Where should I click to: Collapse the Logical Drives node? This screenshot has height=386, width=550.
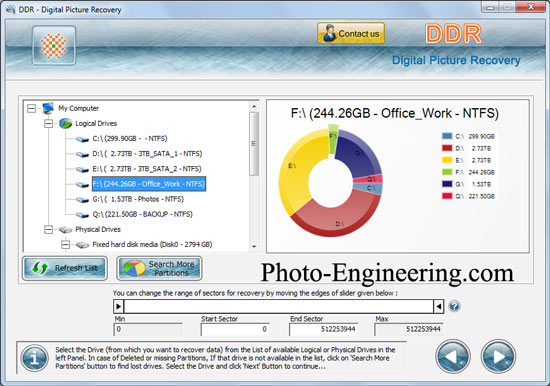click(x=48, y=123)
